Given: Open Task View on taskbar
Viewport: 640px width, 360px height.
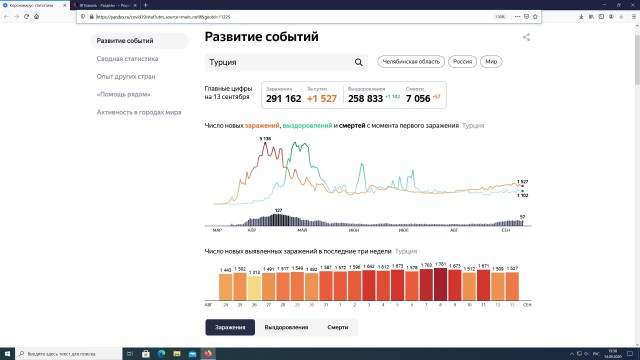Looking at the screenshot, I should (130, 353).
